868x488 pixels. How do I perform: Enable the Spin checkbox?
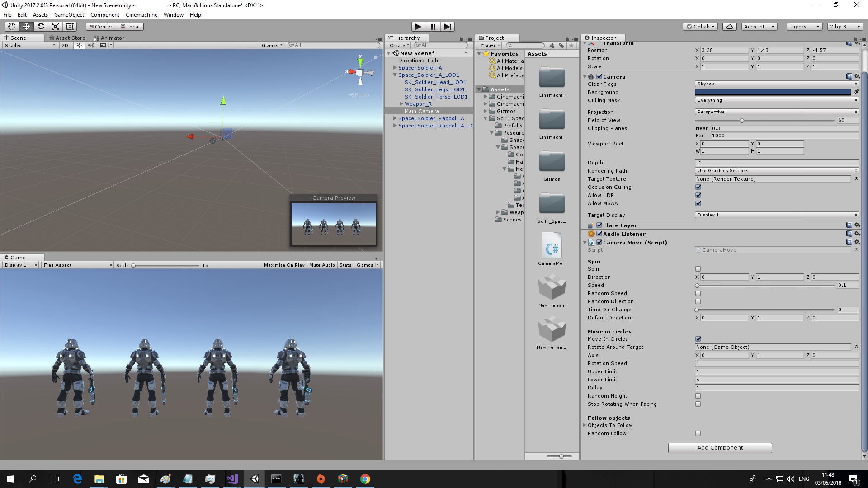click(x=698, y=269)
